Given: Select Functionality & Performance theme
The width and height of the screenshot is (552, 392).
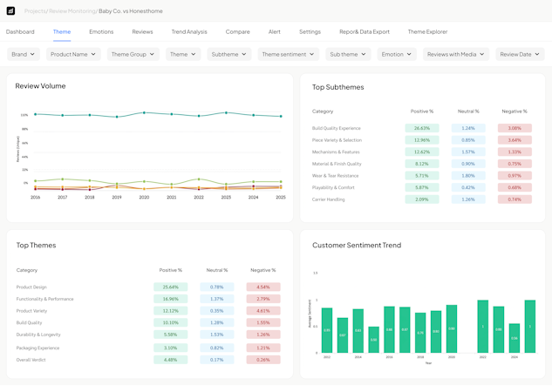Looking at the screenshot, I should coord(148,299).
